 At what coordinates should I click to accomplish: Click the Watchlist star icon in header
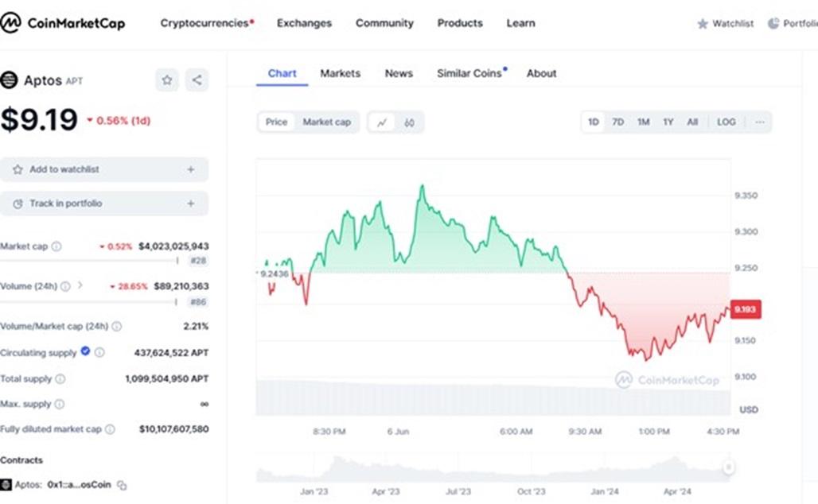pyautogui.click(x=703, y=24)
